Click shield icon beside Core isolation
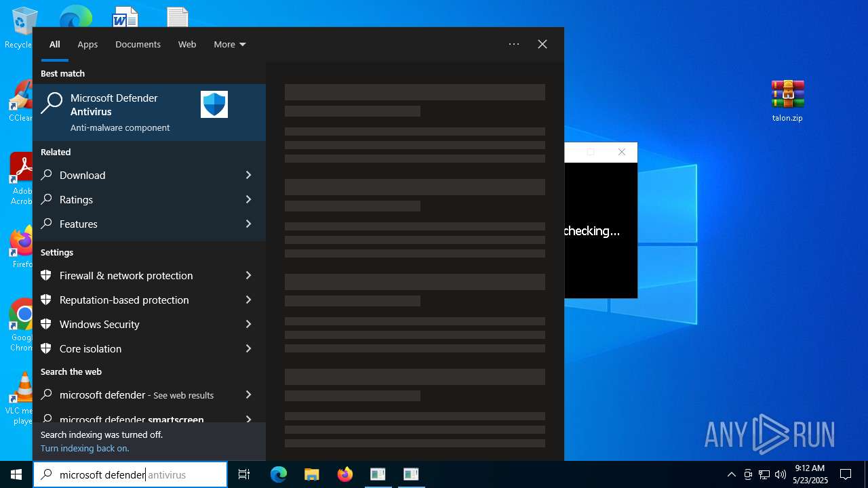Screen dimensions: 868x488 pos(46,348)
